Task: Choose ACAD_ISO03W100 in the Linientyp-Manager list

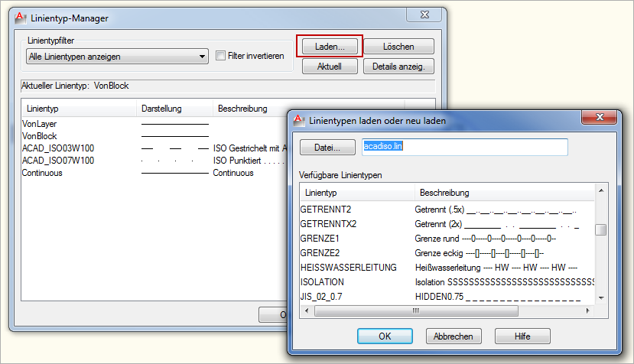Action: (x=58, y=148)
